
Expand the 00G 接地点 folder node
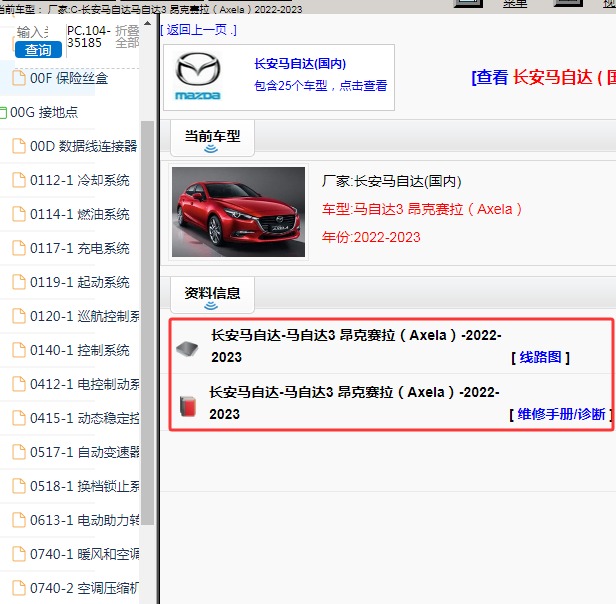3,112
